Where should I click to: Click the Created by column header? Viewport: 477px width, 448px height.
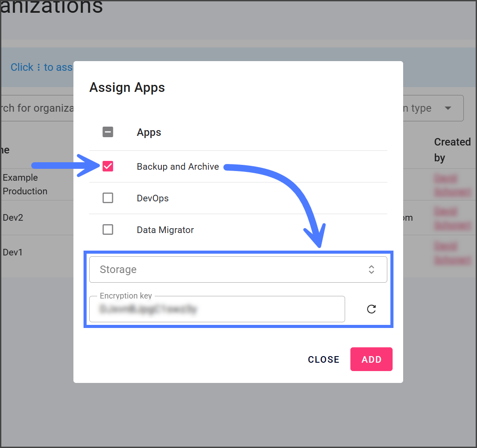tap(452, 149)
